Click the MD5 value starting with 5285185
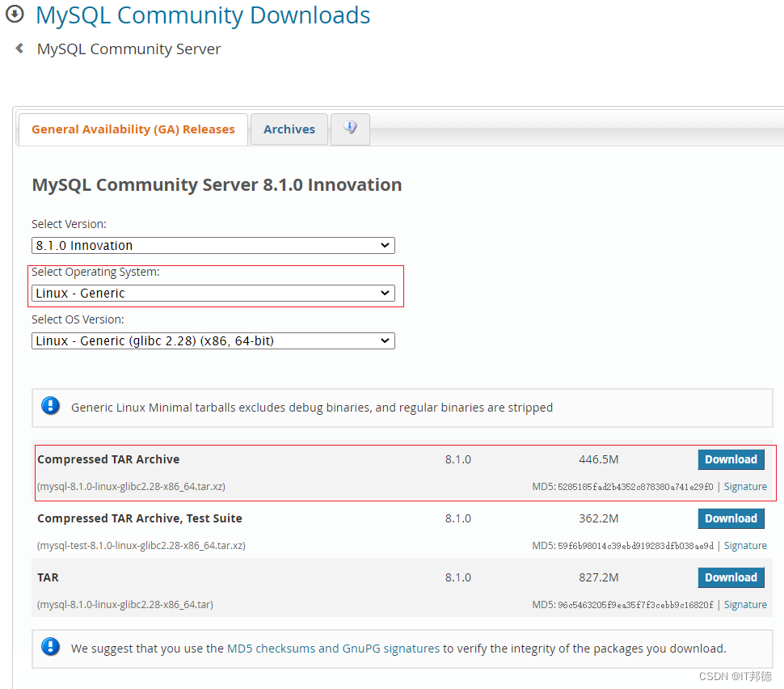 point(635,487)
